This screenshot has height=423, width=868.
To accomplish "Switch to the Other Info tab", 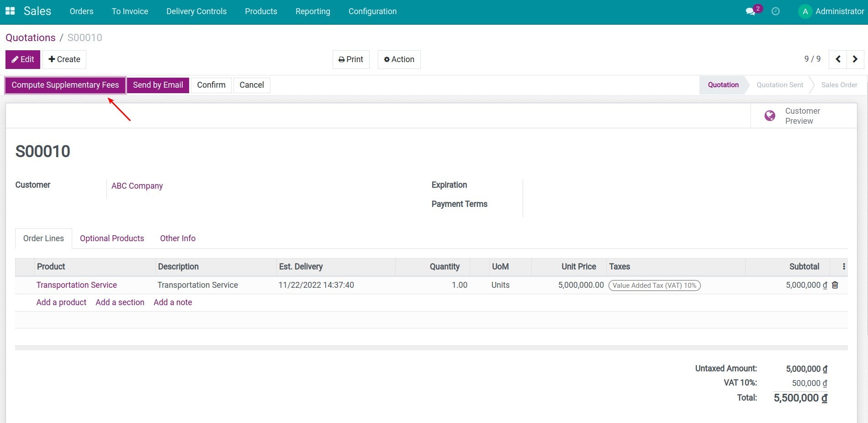I will pyautogui.click(x=178, y=238).
